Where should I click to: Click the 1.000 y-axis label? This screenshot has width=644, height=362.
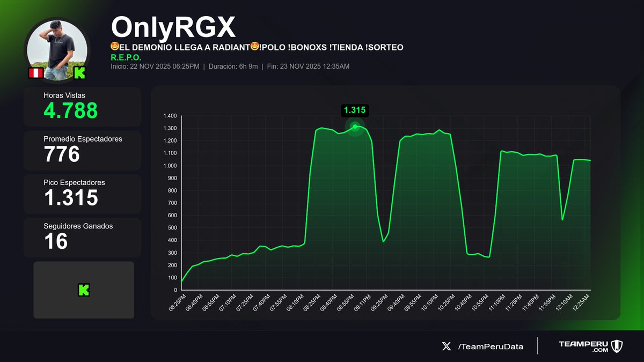coord(170,166)
